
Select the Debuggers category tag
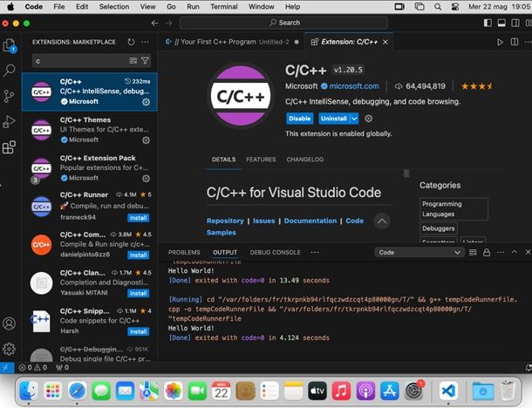tap(439, 228)
